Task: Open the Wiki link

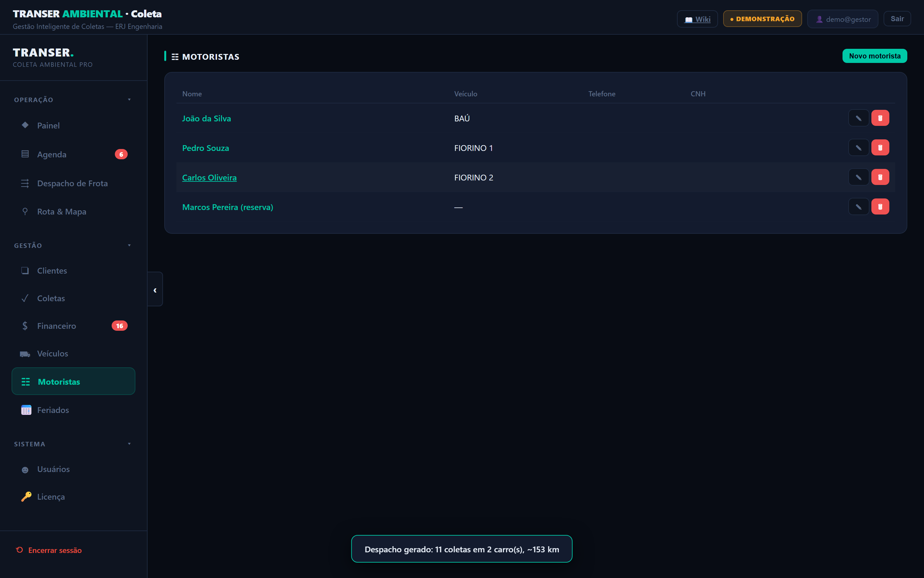Action: coord(697,19)
